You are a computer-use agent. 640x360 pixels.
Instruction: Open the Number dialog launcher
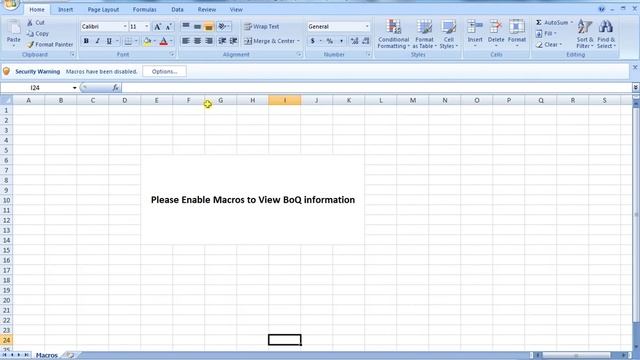368,54
